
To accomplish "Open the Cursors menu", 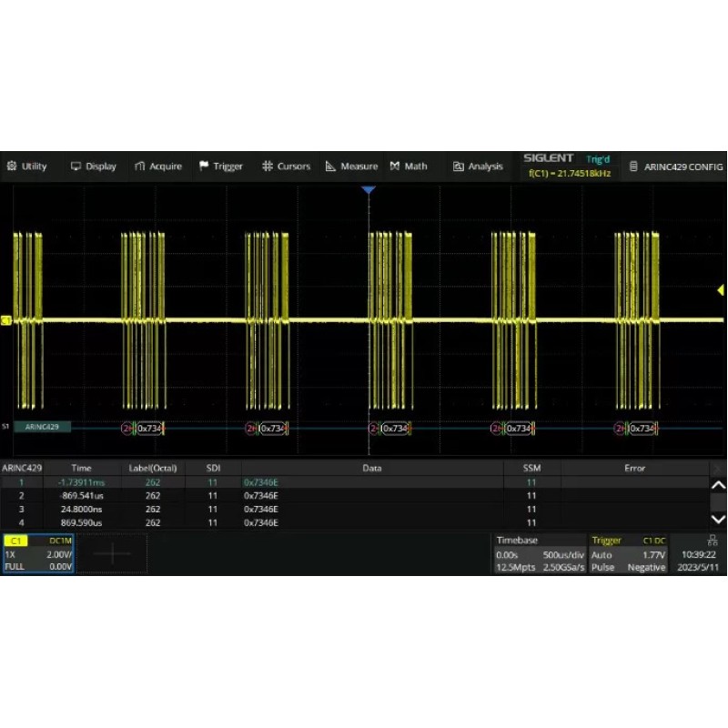I will tap(286, 167).
